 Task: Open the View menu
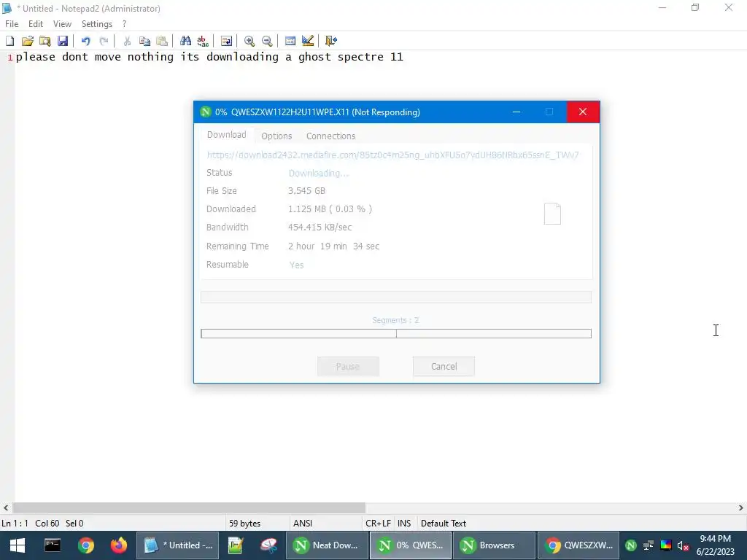pyautogui.click(x=62, y=24)
